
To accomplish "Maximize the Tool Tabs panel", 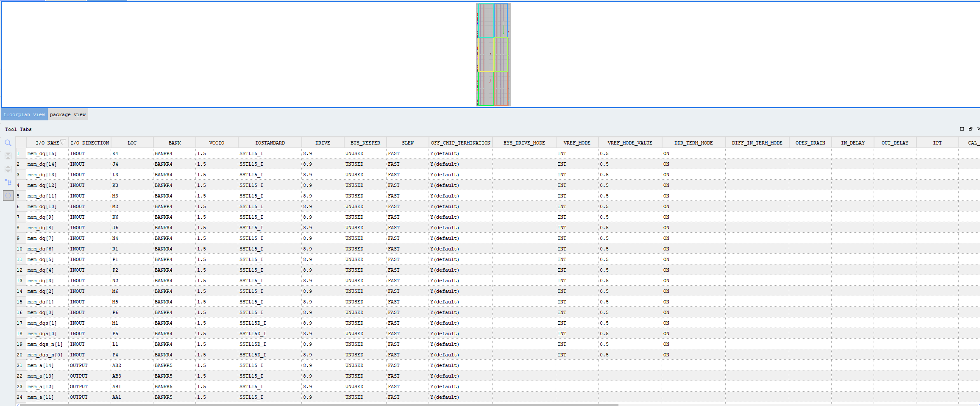I will (x=962, y=128).
